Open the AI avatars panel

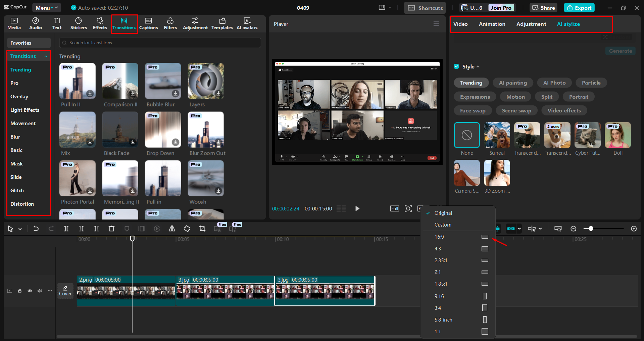click(247, 23)
